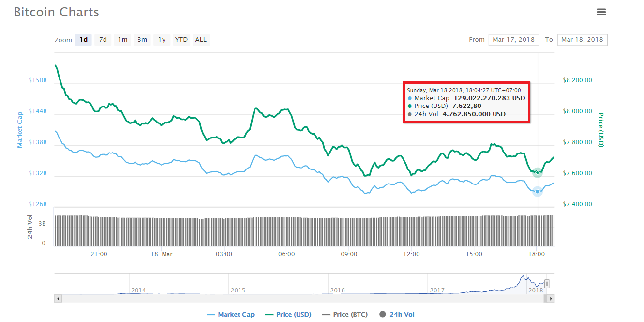Open the chart hamburger menu
The image size is (644, 322).
tap(601, 12)
